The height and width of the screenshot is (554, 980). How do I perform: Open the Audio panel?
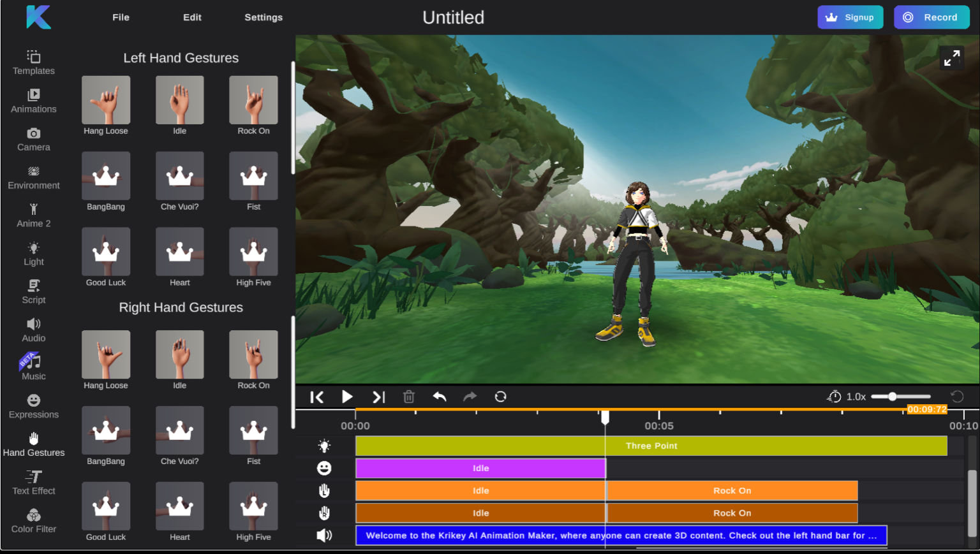coord(33,329)
